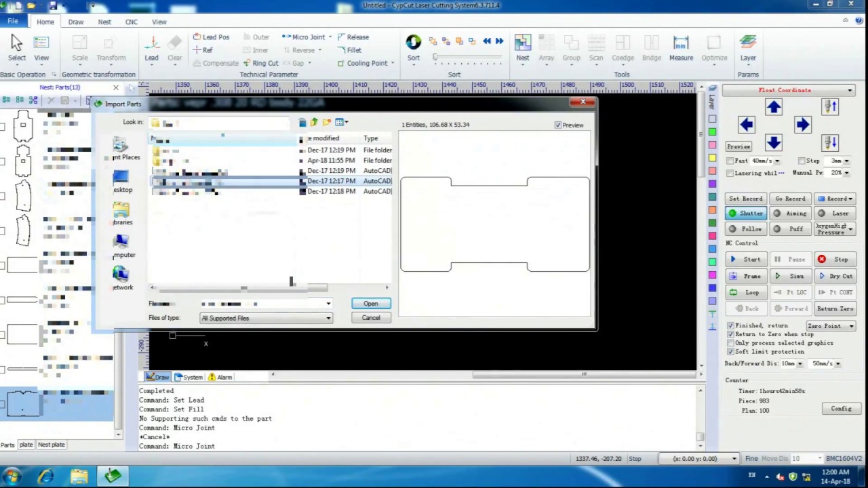
Task: Choose the Select tool in Basic Operation
Action: [x=17, y=48]
